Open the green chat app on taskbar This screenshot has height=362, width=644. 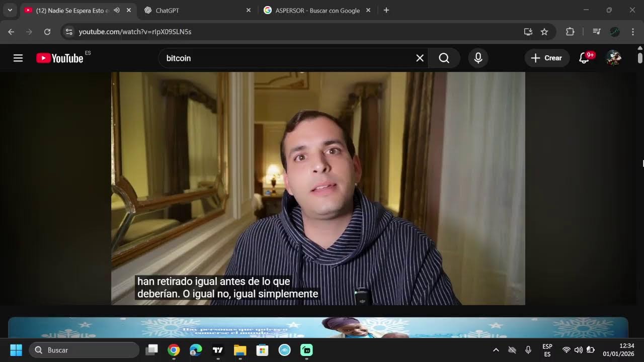pos(306,350)
